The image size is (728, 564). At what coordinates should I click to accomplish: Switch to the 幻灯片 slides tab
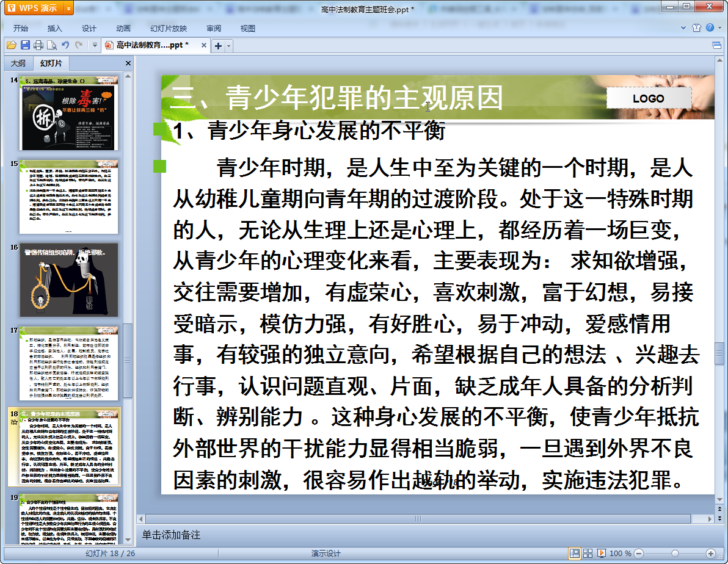pos(51,63)
